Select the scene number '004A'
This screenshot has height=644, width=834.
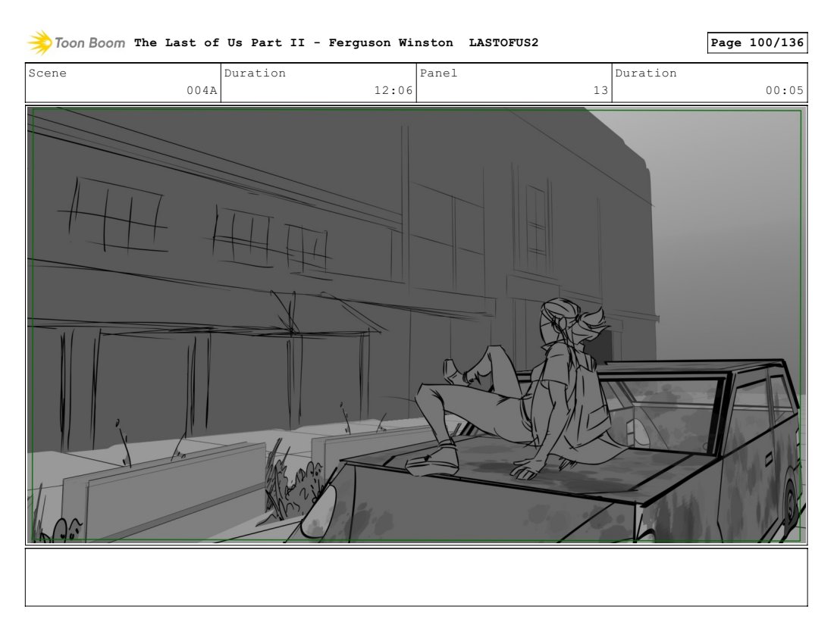(202, 90)
